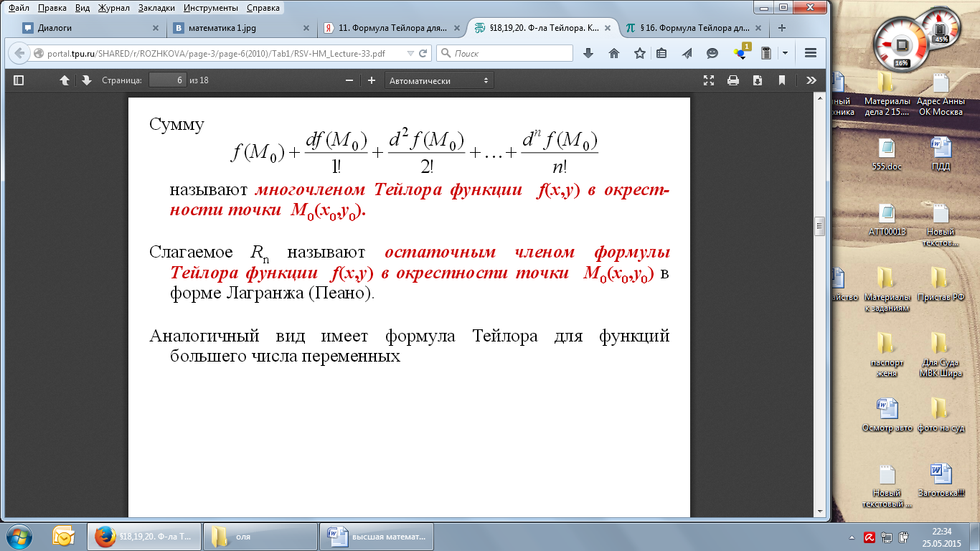Click the clipboard addon toolbar icon
Screen dimensions: 980x551
point(766,53)
